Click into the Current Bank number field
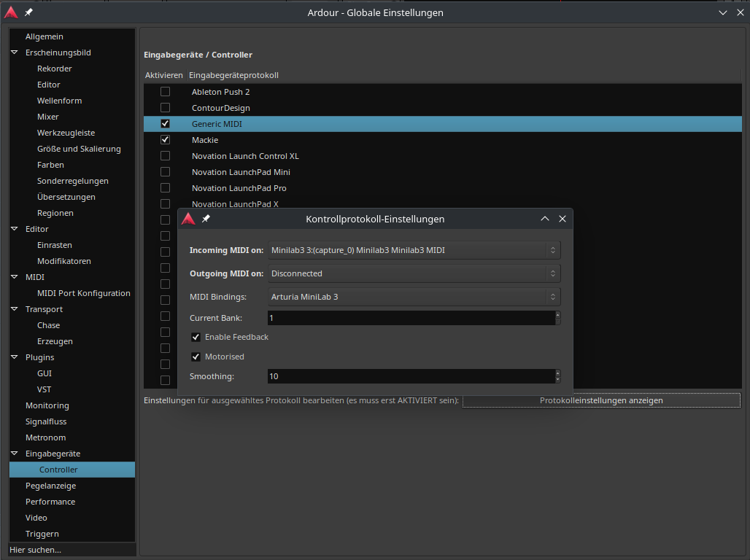This screenshot has width=750, height=560. pos(411,318)
